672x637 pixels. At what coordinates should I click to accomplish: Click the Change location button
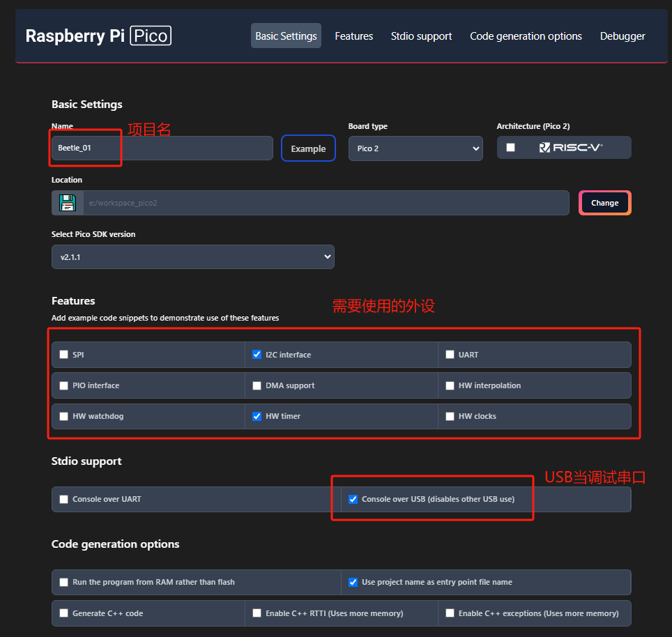coord(604,203)
